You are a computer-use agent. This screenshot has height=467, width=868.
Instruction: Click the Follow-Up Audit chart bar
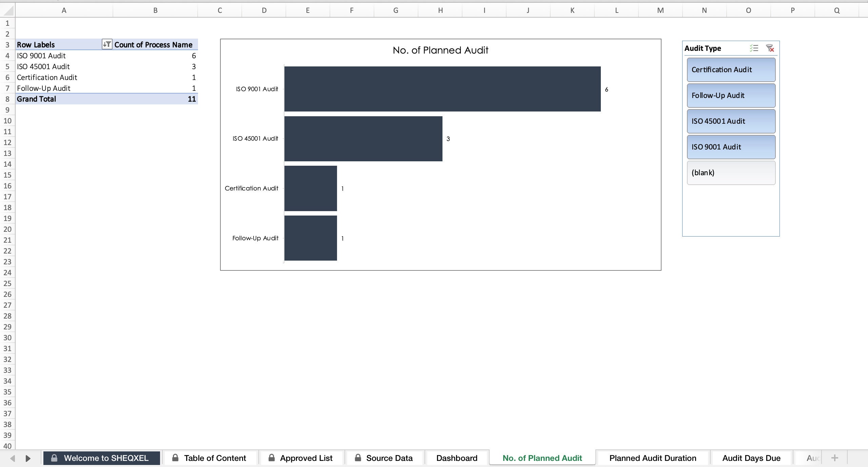pyautogui.click(x=311, y=238)
